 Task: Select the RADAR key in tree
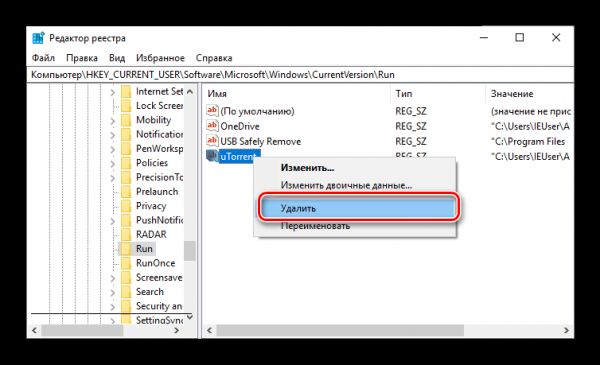coord(151,235)
